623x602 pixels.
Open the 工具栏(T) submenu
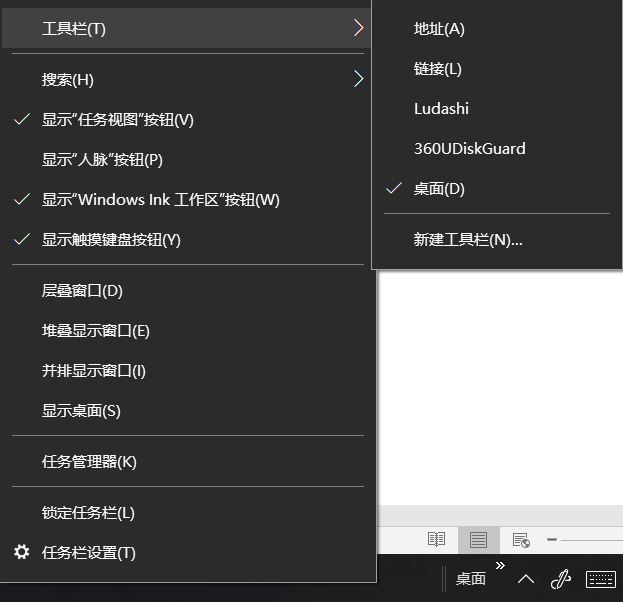pyautogui.click(x=186, y=28)
